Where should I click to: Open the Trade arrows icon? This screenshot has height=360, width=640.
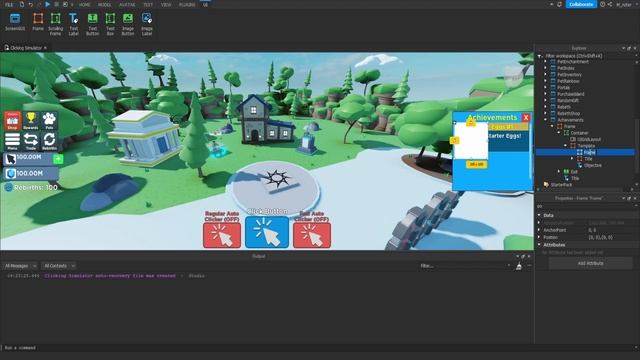[31, 141]
